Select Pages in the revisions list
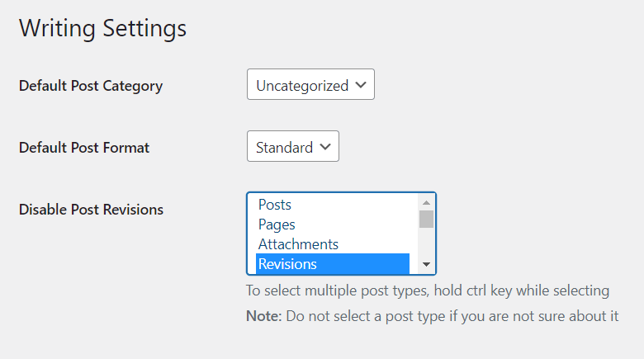644x359 pixels. pyautogui.click(x=333, y=224)
